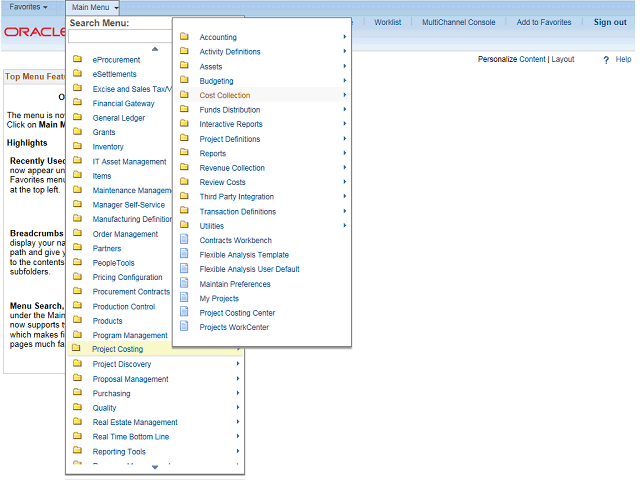Image resolution: width=640 pixels, height=480 pixels.
Task: Click folder icon beside General Ledger
Action: (77, 117)
